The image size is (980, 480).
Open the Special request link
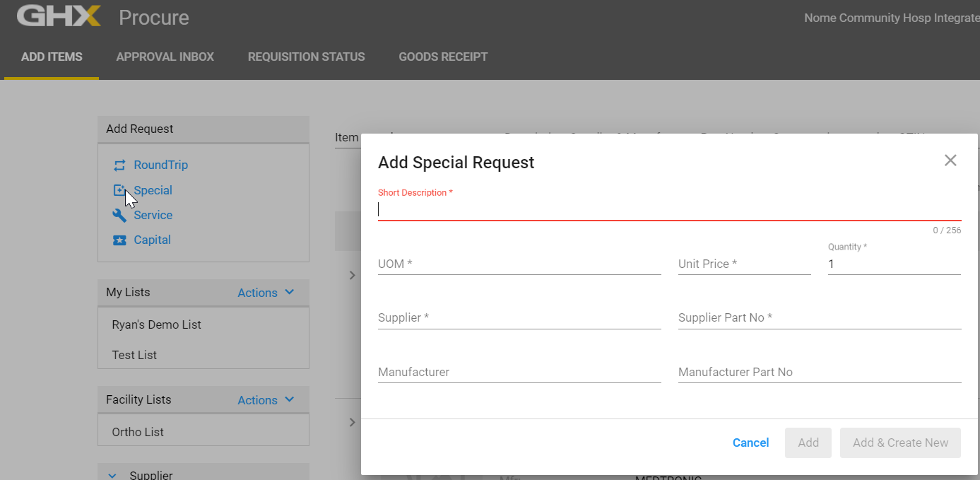(153, 190)
